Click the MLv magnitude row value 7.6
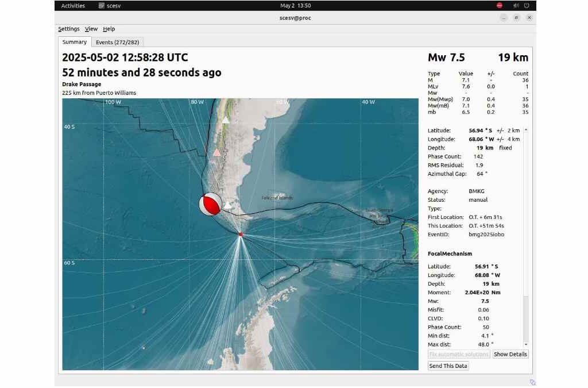The width and height of the screenshot is (588, 388). pos(466,86)
